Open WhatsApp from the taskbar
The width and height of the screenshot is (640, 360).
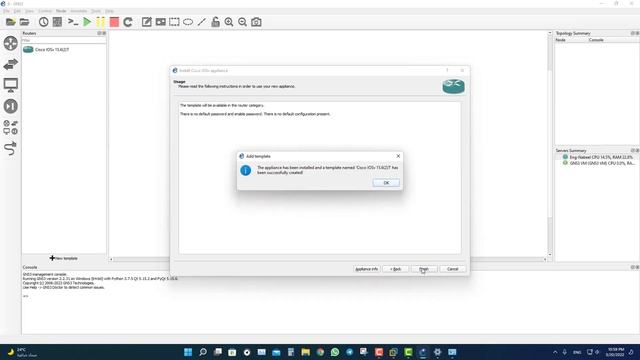coord(335,352)
